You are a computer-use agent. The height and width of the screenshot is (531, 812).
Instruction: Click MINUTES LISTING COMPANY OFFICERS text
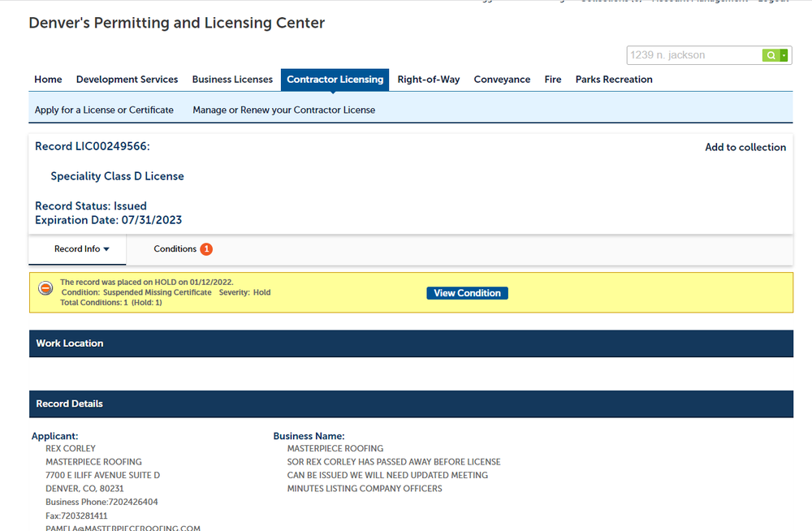[365, 489]
